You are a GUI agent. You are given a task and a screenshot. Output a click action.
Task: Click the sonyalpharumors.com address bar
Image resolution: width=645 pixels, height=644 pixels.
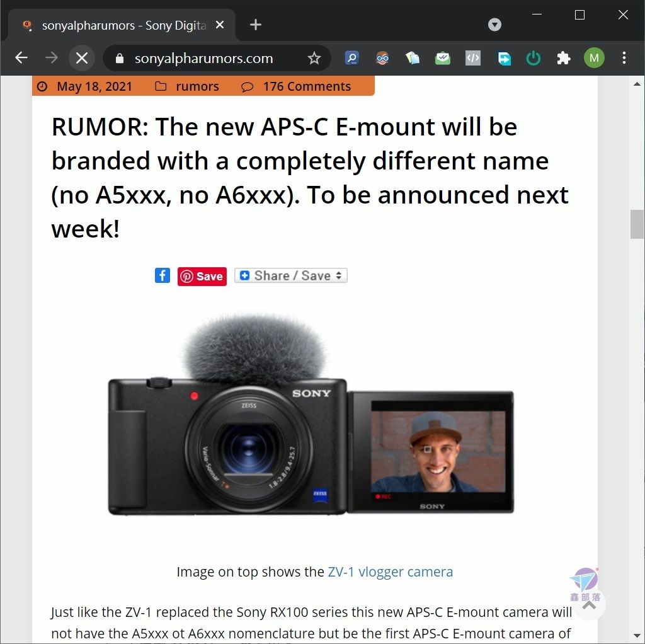pyautogui.click(x=203, y=58)
